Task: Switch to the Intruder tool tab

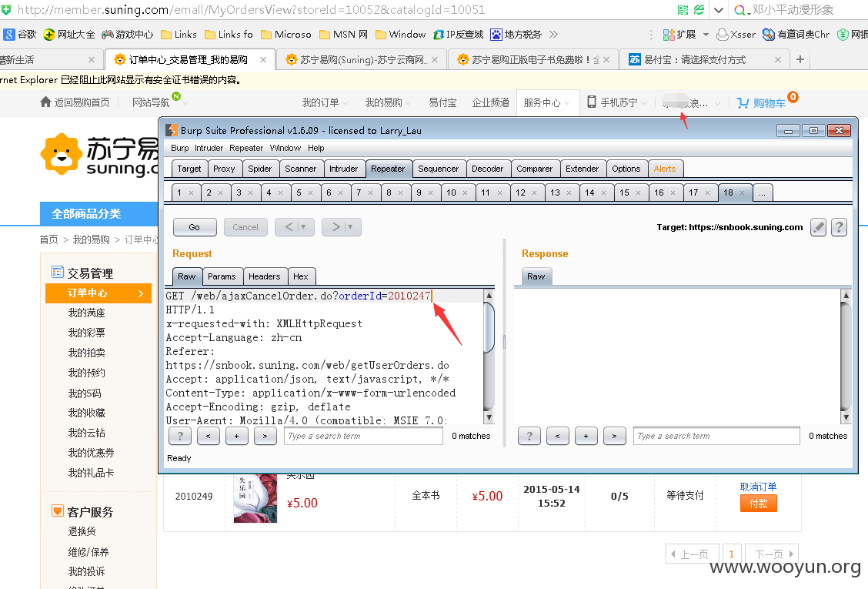Action: (x=343, y=169)
